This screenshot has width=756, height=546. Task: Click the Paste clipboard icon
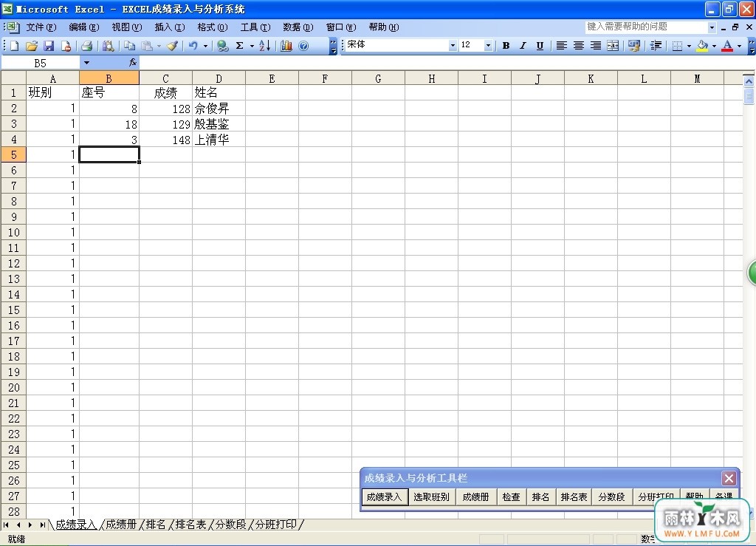[147, 46]
